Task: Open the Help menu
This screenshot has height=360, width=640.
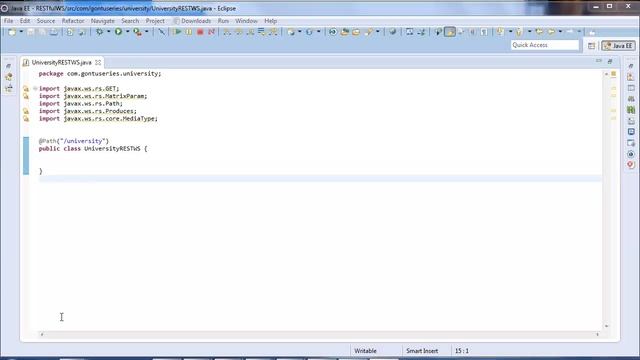Action: coord(271,21)
